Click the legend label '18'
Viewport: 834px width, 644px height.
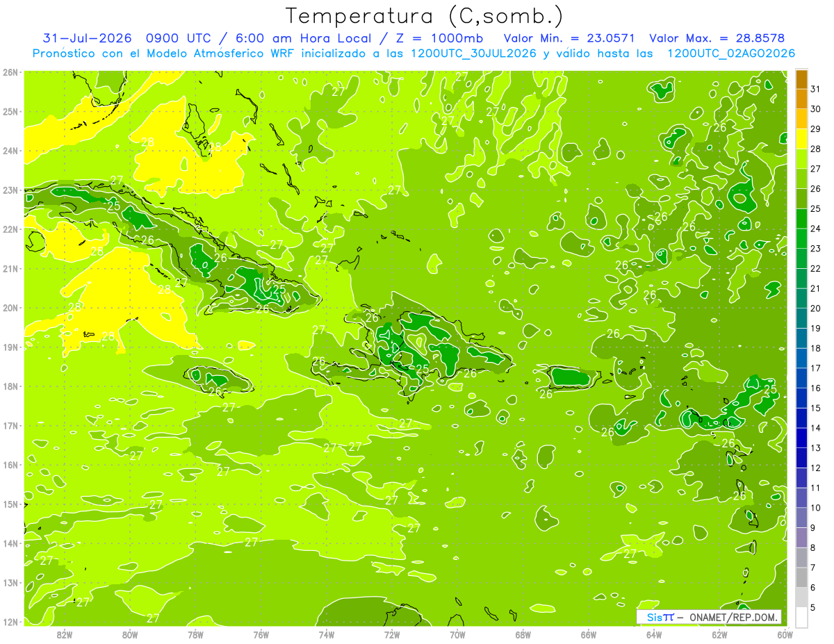tap(816, 348)
